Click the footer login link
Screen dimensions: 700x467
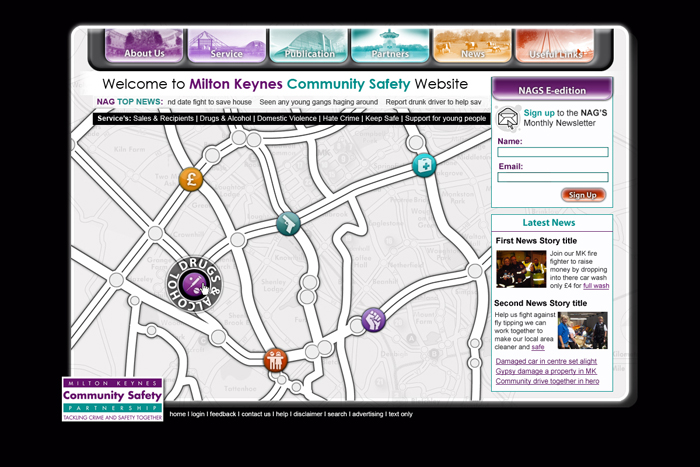[198, 414]
